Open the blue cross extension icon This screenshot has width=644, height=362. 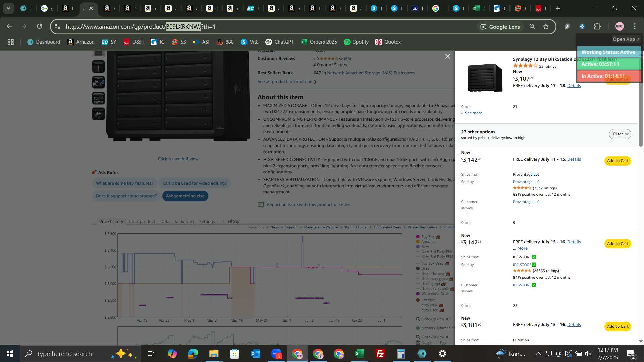click(582, 26)
